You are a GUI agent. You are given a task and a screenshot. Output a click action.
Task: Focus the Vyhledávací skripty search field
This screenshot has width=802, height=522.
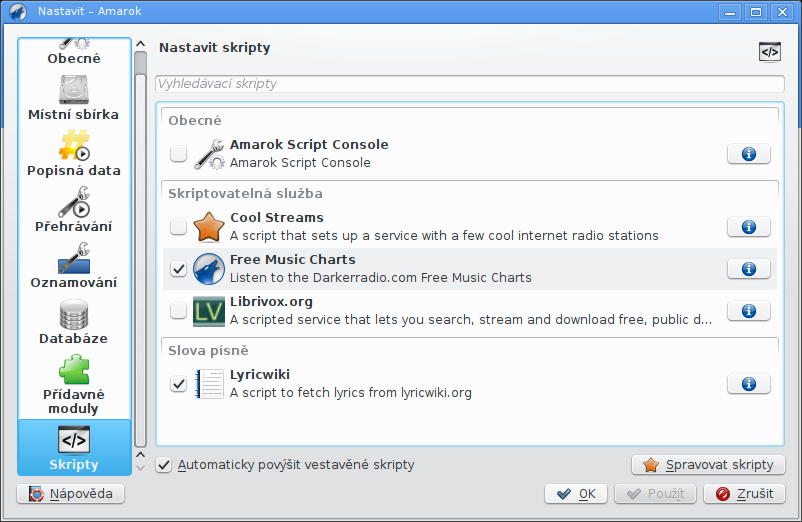[470, 84]
